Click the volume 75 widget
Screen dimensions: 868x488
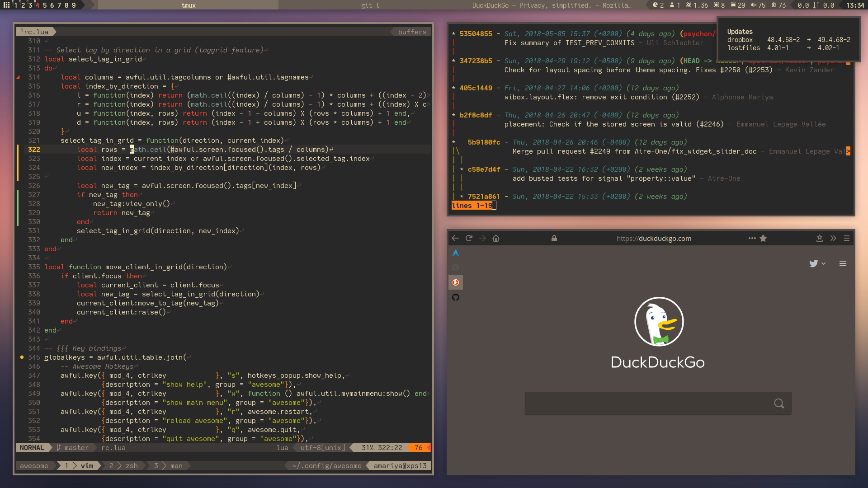tap(758, 5)
